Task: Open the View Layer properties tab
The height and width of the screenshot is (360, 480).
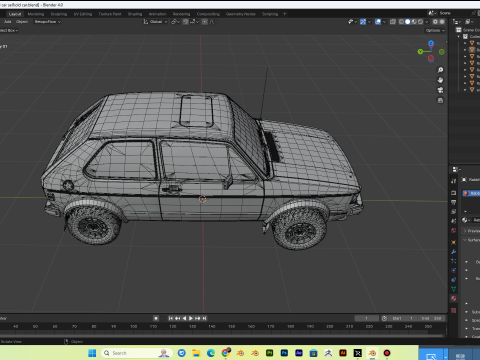Action: pos(453,211)
